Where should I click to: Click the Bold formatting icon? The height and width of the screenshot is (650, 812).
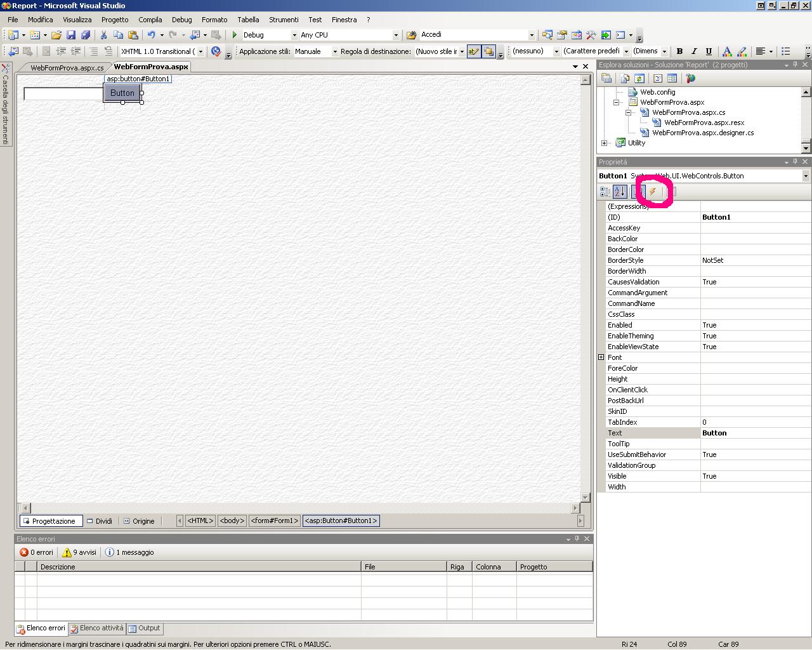[x=679, y=51]
